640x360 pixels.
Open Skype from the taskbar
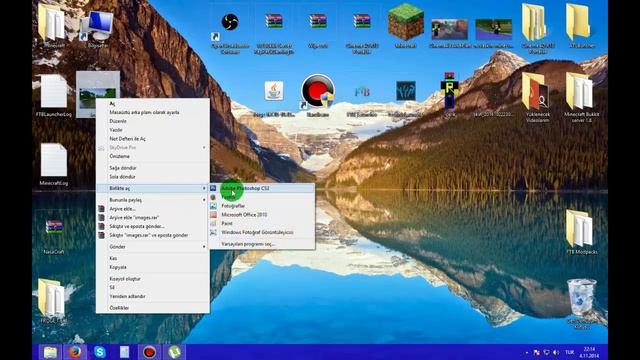click(100, 352)
